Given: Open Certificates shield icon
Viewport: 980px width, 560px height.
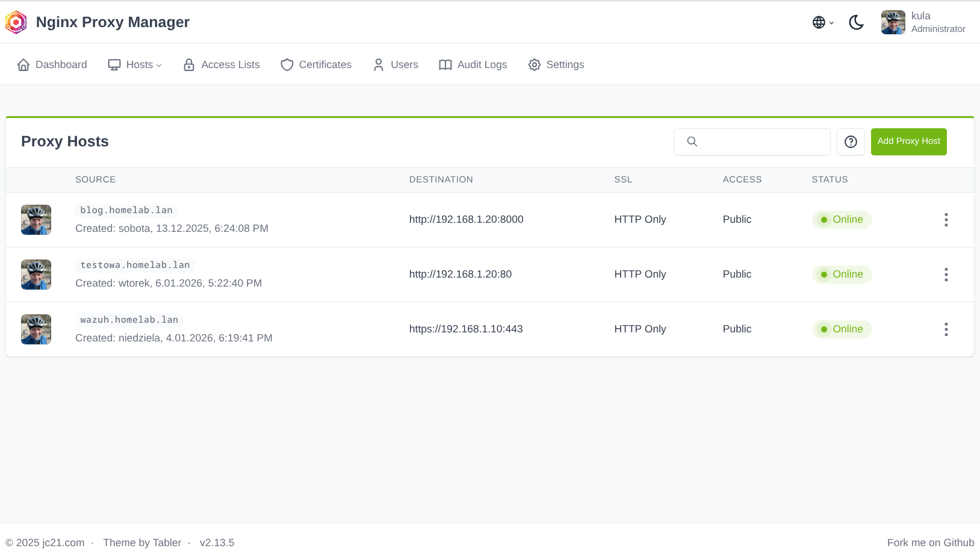Looking at the screenshot, I should pyautogui.click(x=287, y=64).
